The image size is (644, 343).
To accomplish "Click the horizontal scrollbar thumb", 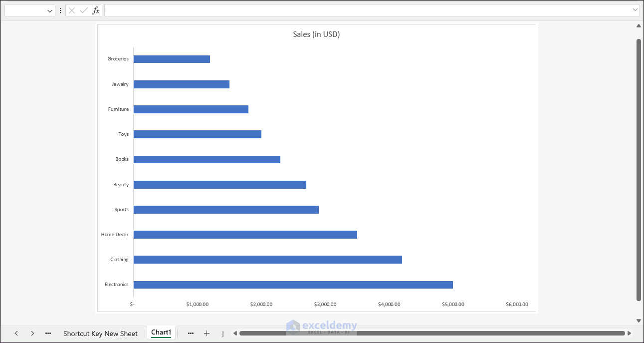I will click(x=432, y=333).
